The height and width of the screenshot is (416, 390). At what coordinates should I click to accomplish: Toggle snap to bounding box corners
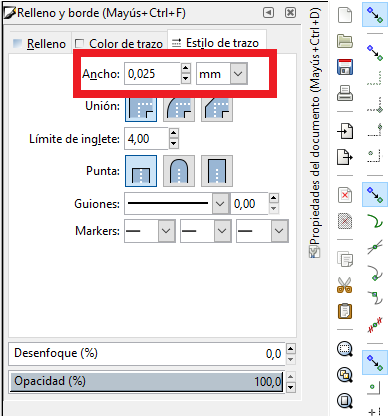point(375,104)
